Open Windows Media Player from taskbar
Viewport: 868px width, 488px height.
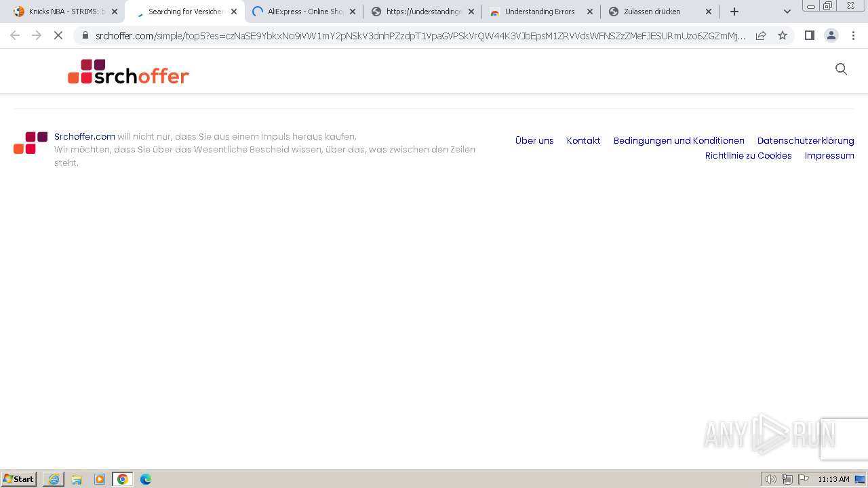100,479
